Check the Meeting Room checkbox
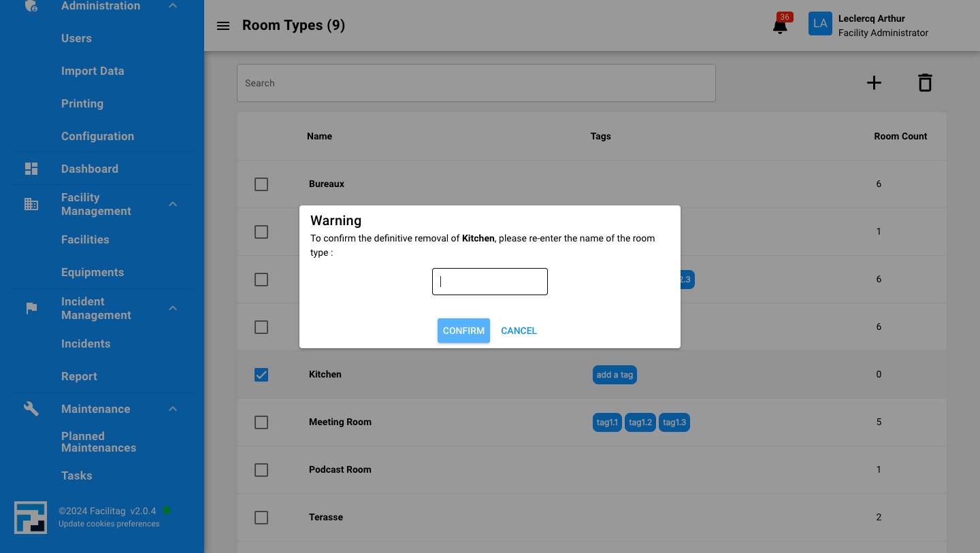Viewport: 980px width, 553px height. (x=261, y=422)
